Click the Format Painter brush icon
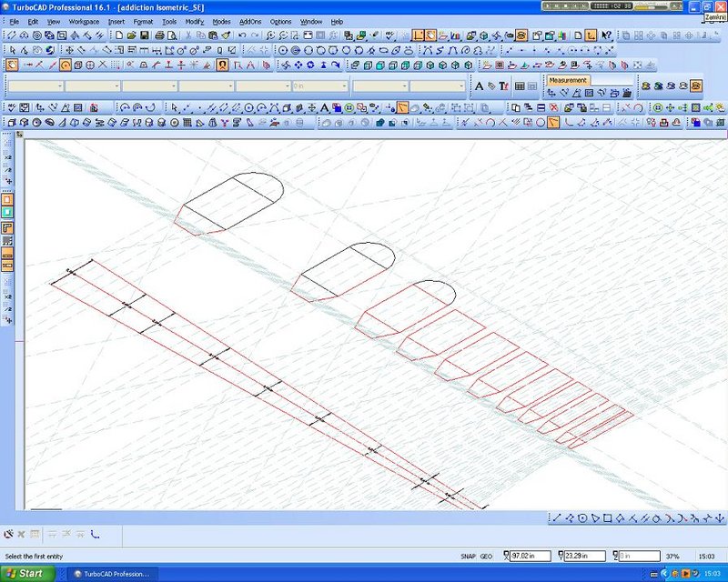The image size is (728, 582). pyautogui.click(x=226, y=35)
